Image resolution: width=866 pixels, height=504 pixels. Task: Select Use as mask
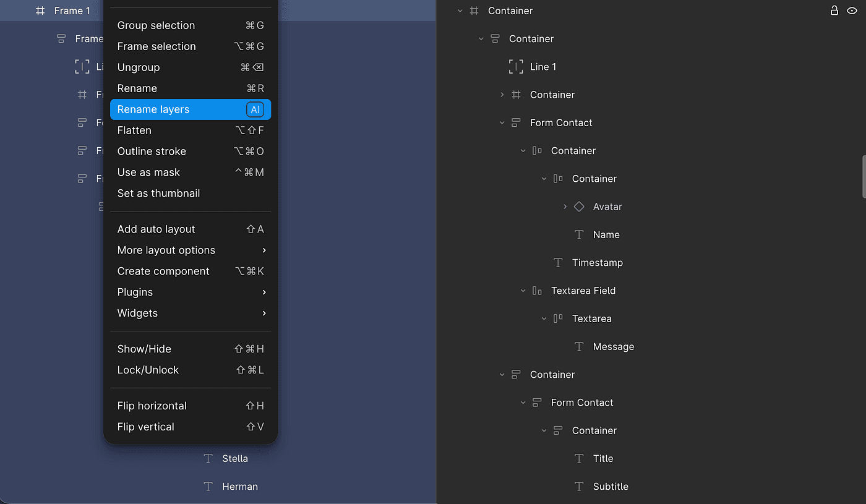tap(191, 173)
